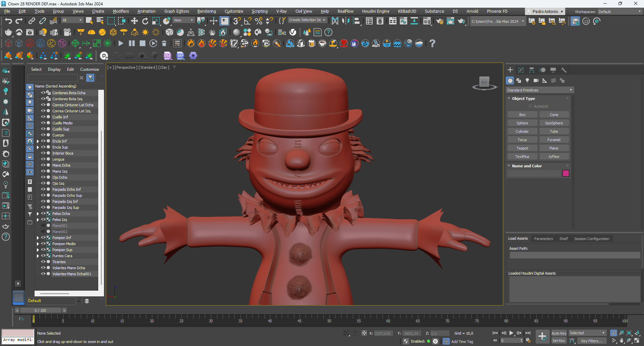Enable the AutoGrid checkbox
Viewport: 644px width, 346px height.
click(530, 106)
